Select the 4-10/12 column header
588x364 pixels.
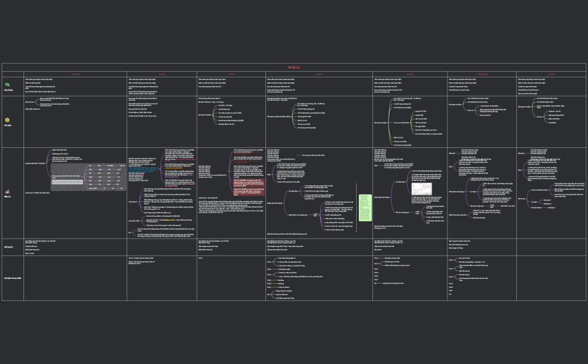162,73
